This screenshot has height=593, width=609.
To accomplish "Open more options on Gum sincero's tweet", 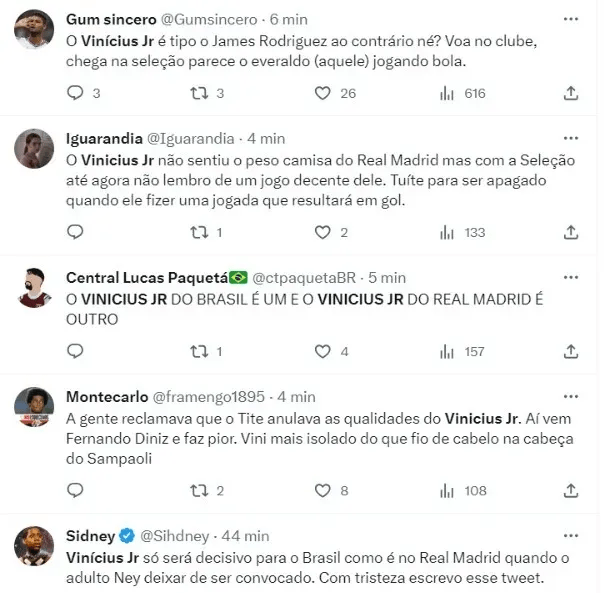I will 570,19.
